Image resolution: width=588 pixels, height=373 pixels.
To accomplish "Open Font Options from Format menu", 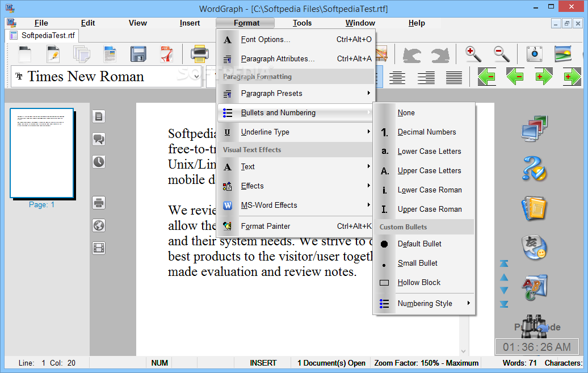I will pyautogui.click(x=295, y=39).
